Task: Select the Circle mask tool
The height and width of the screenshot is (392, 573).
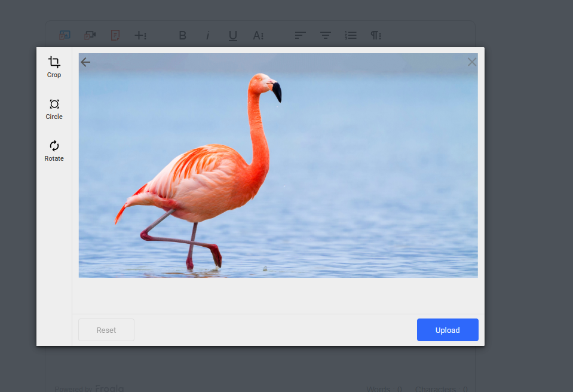Action: click(x=54, y=108)
